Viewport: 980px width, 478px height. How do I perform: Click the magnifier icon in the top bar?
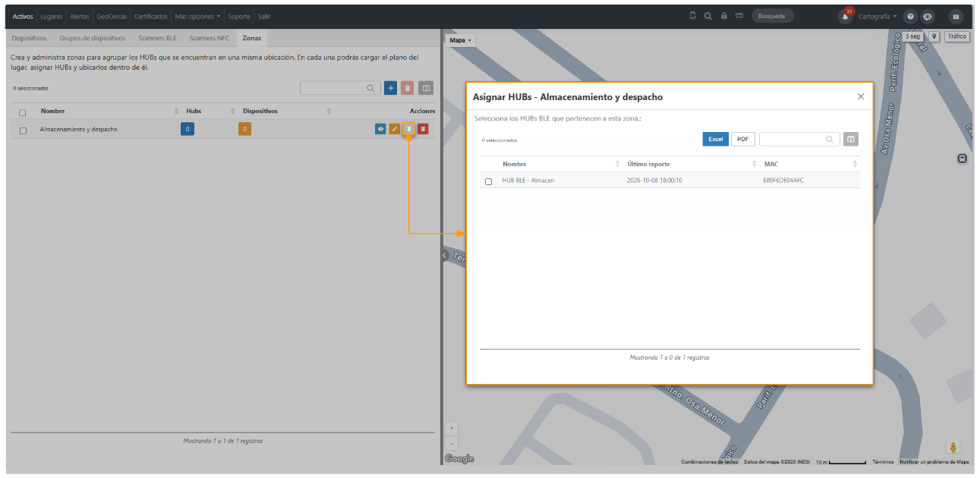coord(707,16)
